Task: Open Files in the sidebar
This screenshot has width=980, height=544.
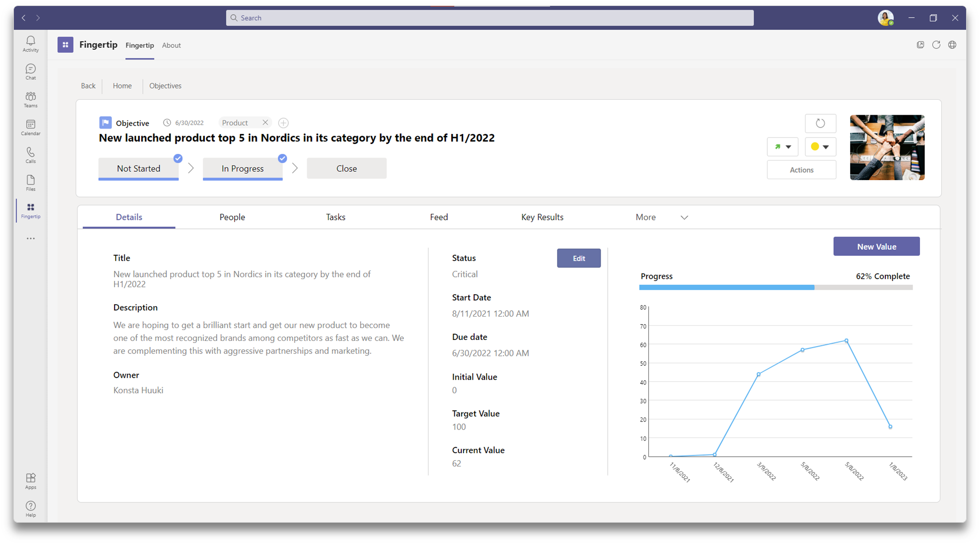Action: point(31,183)
